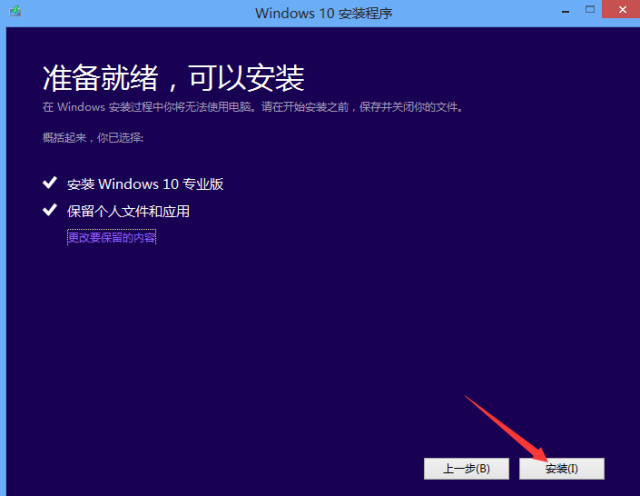Screen dimensions: 640x496
Task: Click the word Windows in the warning sentence
Action: tap(78, 107)
